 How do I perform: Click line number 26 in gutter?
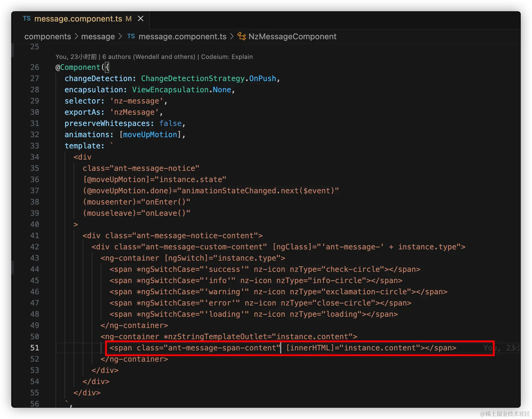click(35, 67)
